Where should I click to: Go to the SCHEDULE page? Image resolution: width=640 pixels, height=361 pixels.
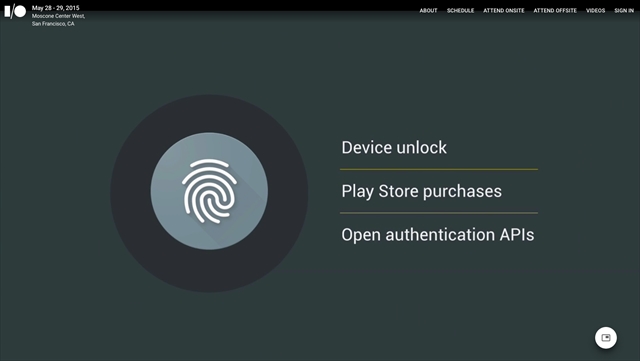460,11
